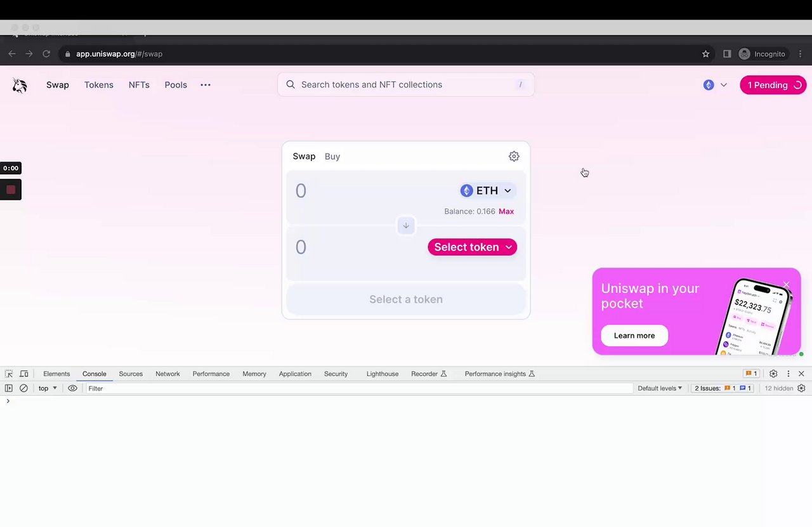Open the Network tab
The width and height of the screenshot is (812, 527).
[x=167, y=374]
